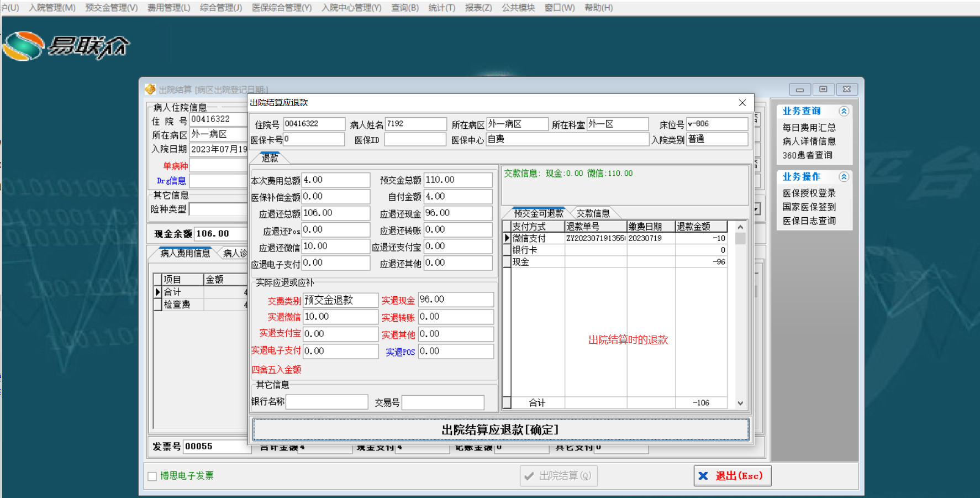Open the 综合管理(J) menu

[221, 8]
